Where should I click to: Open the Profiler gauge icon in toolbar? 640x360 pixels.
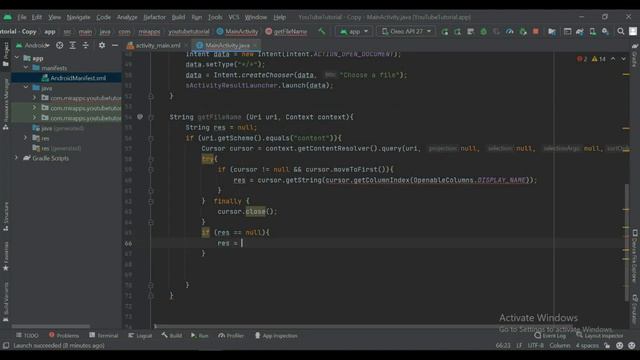(x=509, y=31)
